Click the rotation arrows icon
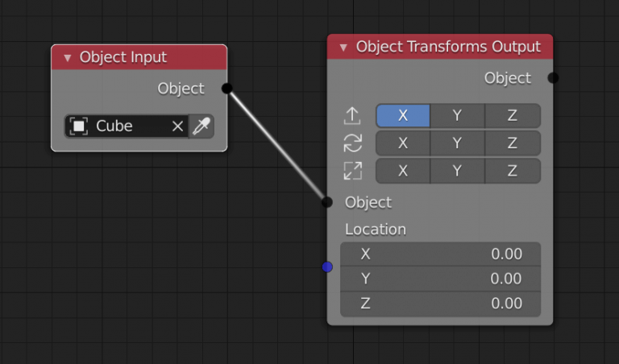Screen dimensions: 619x364 coord(352,143)
